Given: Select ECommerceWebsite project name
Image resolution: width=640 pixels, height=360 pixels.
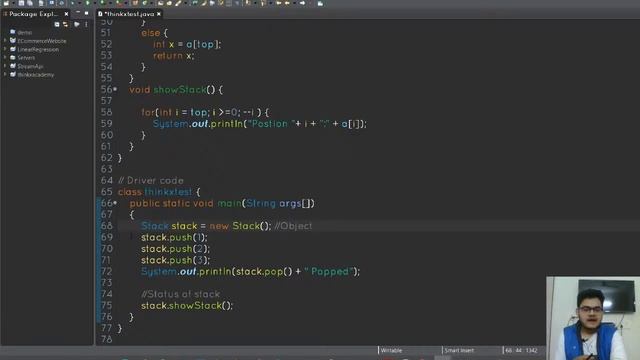Looking at the screenshot, I should click(42, 41).
